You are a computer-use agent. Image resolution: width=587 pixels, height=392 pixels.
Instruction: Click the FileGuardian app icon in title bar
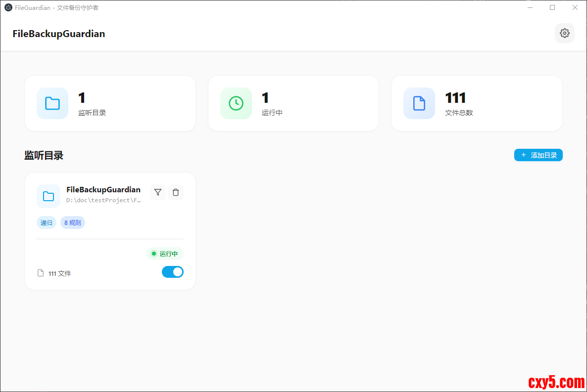click(x=8, y=7)
